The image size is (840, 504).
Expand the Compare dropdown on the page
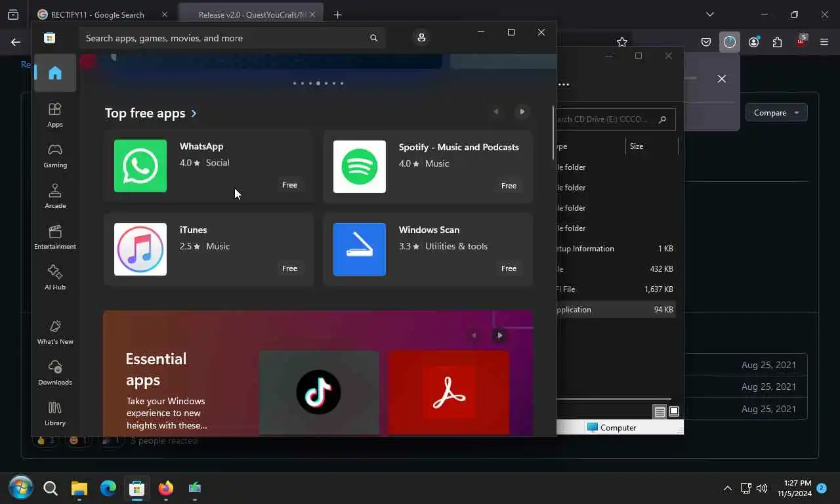coord(776,113)
